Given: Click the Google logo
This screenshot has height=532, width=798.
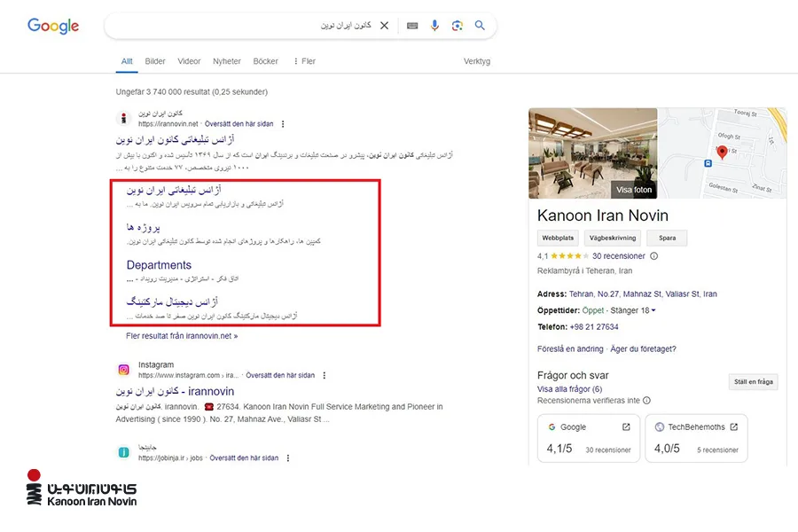Looking at the screenshot, I should click(53, 26).
